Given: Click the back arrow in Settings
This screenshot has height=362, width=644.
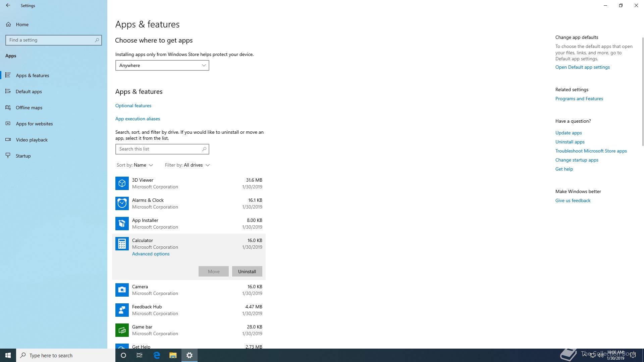Looking at the screenshot, I should [x=8, y=5].
